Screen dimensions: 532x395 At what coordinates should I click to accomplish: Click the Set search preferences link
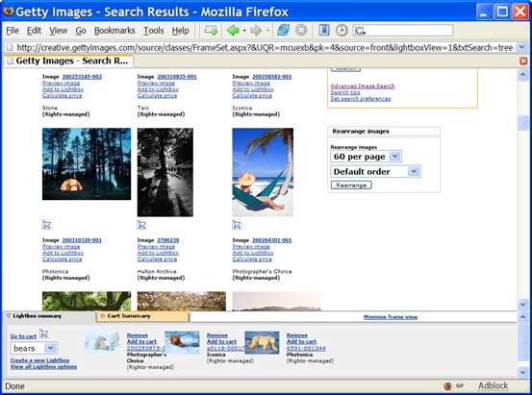(x=361, y=99)
